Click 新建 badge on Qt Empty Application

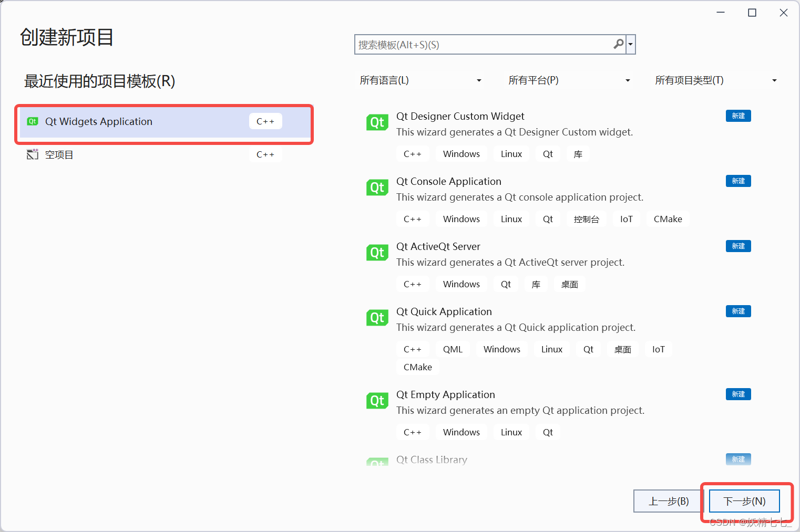pyautogui.click(x=738, y=394)
